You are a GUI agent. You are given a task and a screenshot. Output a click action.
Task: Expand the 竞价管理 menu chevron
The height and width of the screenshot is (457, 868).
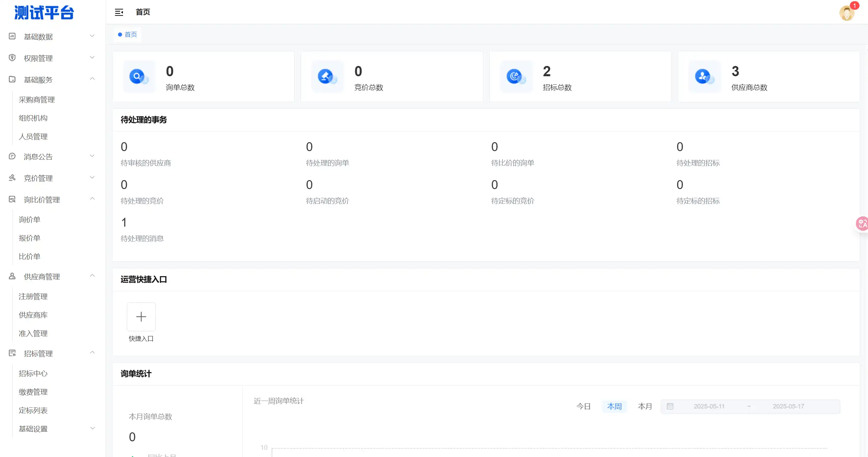coord(92,177)
